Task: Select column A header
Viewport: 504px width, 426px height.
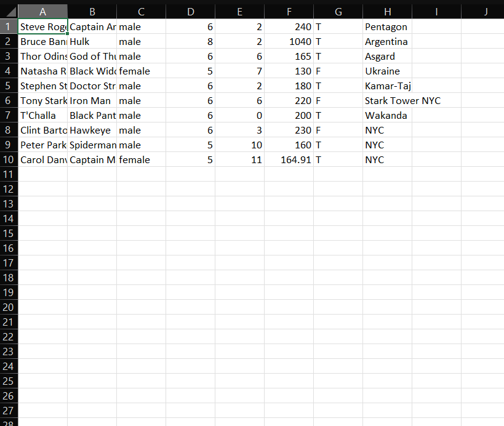Action: [x=42, y=12]
